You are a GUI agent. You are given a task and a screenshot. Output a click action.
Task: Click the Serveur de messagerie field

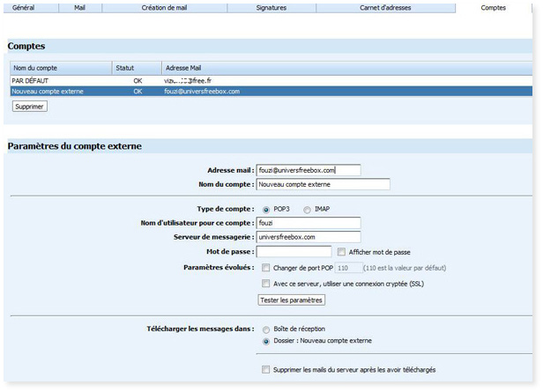[x=308, y=237]
